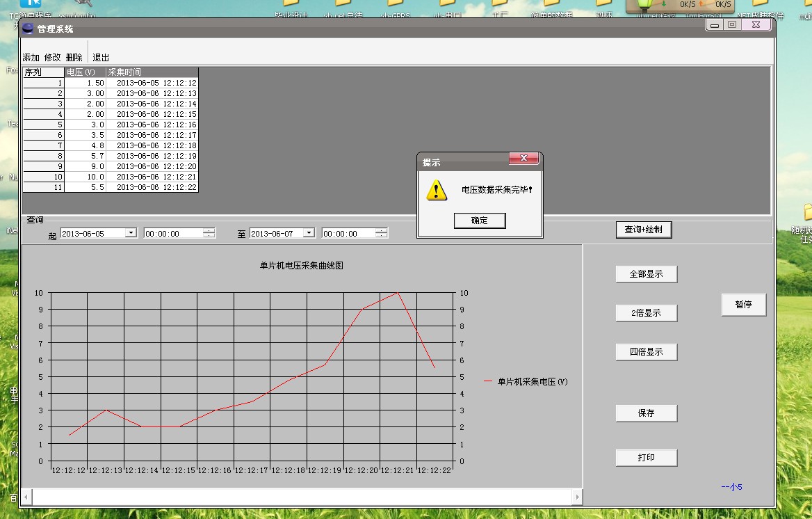Open the end date dropdown 2013-06-07
The width and height of the screenshot is (812, 519).
pos(309,233)
